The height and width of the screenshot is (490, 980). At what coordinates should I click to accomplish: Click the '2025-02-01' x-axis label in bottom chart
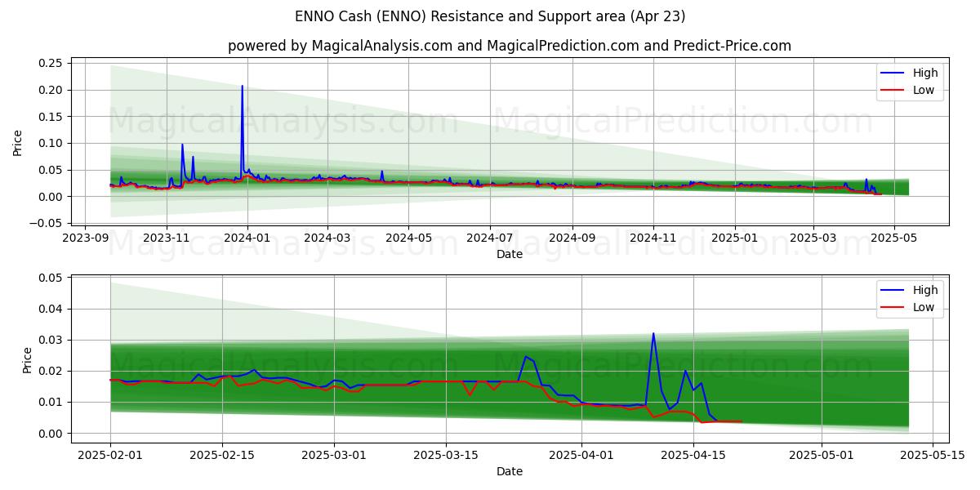(110, 455)
